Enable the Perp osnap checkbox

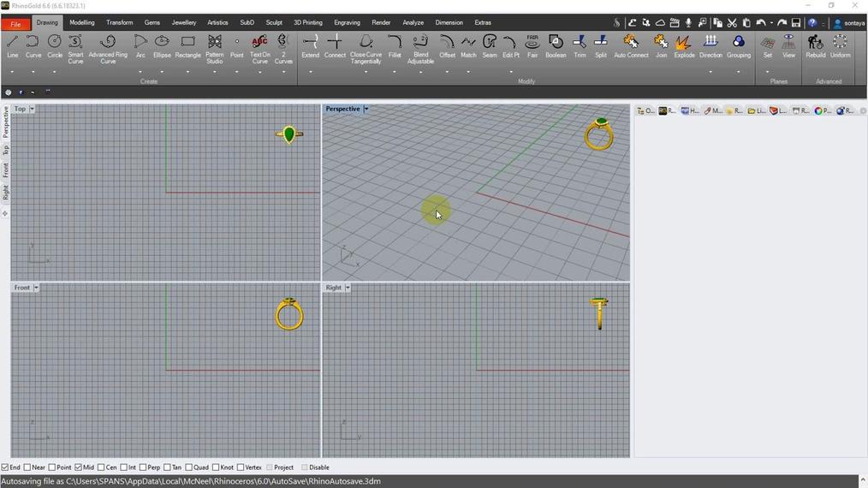click(143, 467)
